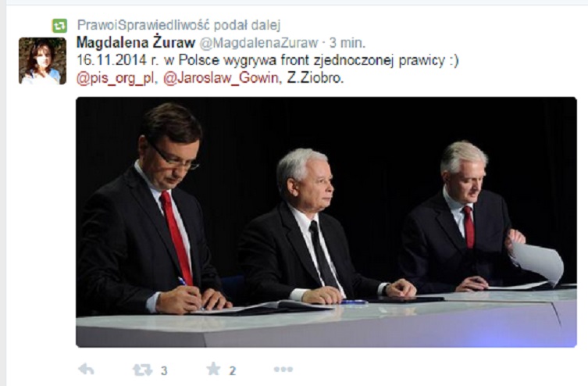Click the favorites count number 2
This screenshot has height=386, width=588.
[233, 370]
